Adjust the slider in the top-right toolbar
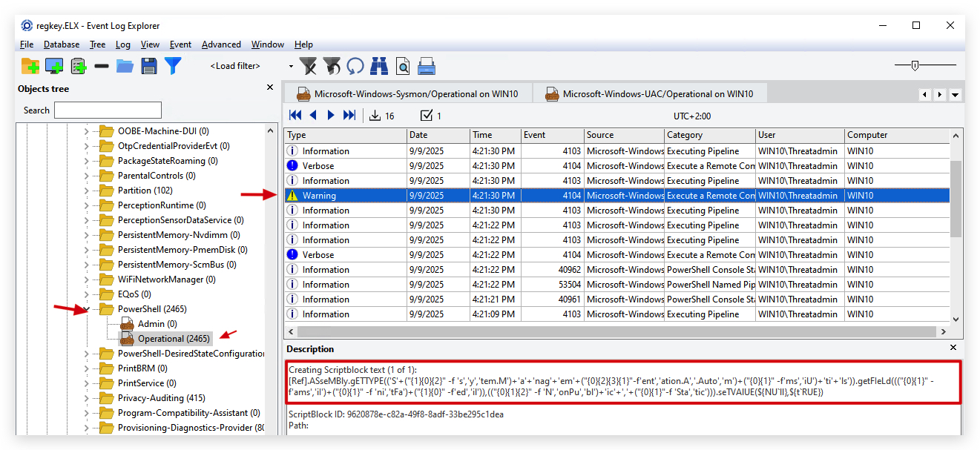Screen dimensions: 980x450 915,65
